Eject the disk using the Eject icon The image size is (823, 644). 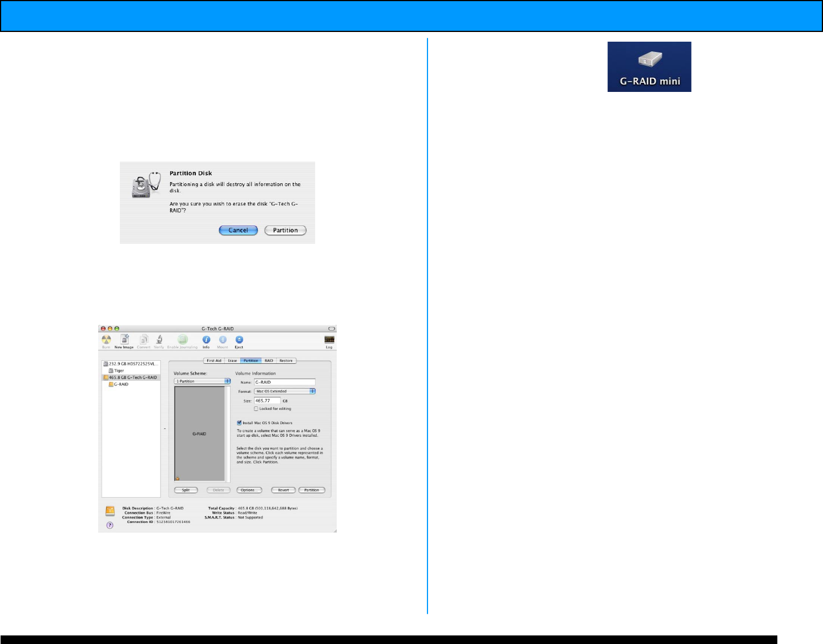coord(239,340)
